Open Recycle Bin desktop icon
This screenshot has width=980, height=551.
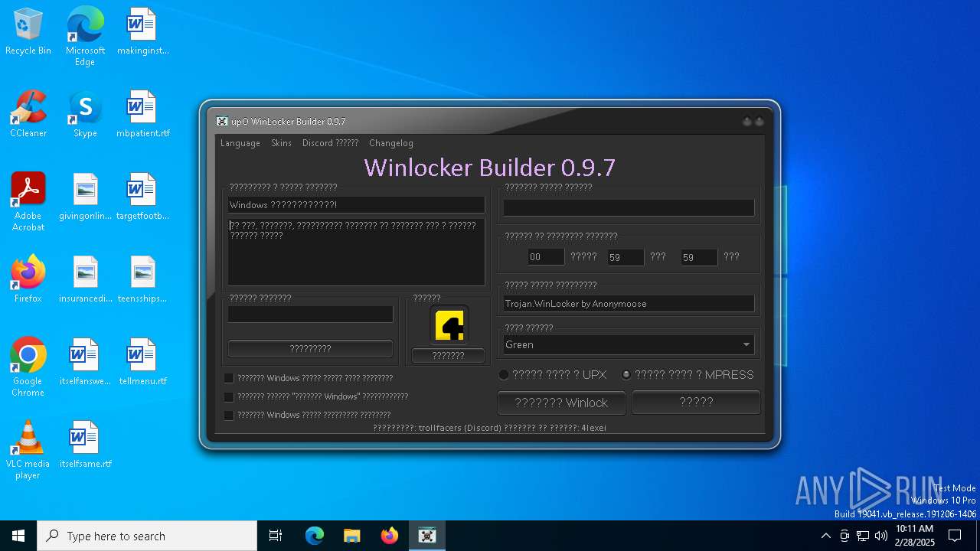coord(28,32)
